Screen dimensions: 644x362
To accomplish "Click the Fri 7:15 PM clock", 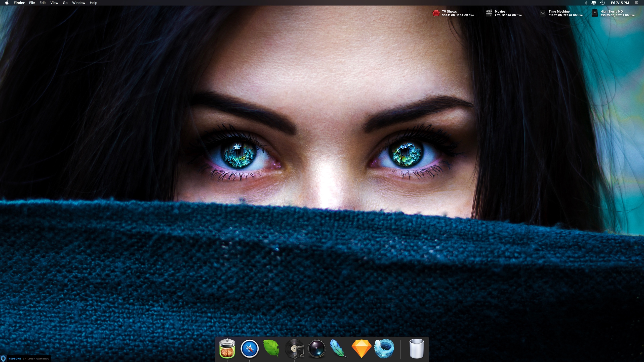I will pyautogui.click(x=620, y=3).
